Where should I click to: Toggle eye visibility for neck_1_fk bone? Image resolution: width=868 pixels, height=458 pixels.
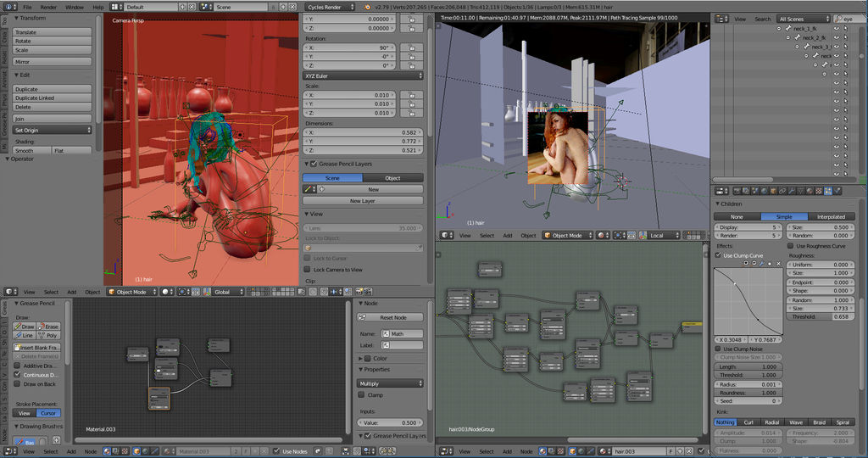[x=836, y=28]
